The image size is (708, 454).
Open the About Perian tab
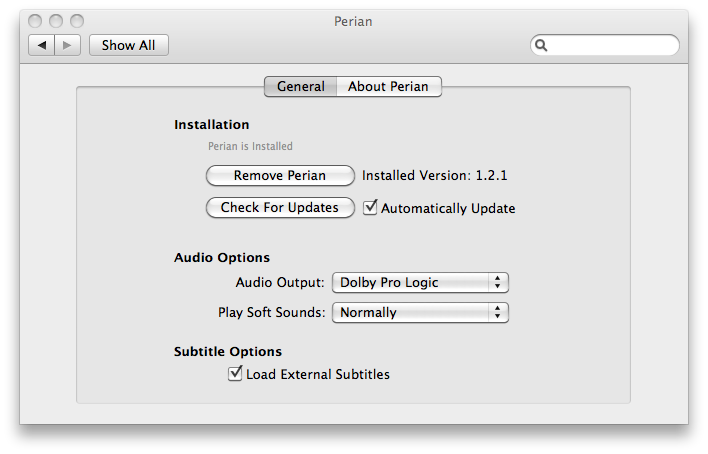click(x=389, y=86)
